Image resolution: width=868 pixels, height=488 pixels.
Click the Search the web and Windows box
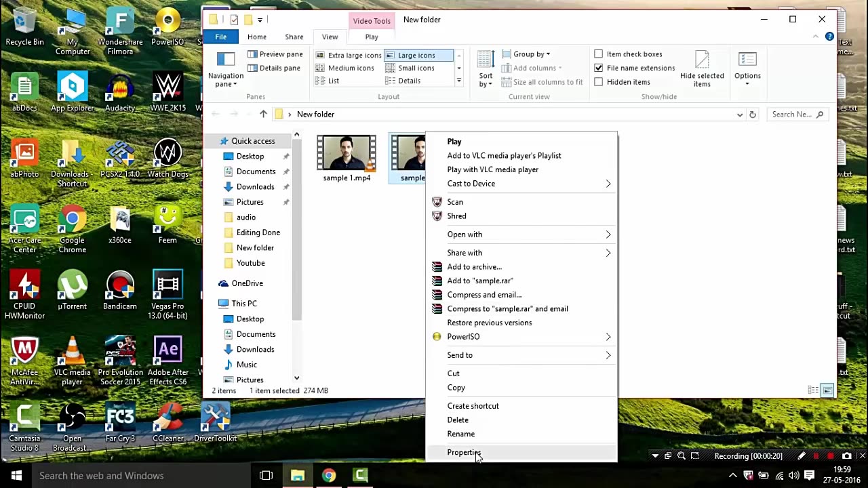click(x=140, y=476)
